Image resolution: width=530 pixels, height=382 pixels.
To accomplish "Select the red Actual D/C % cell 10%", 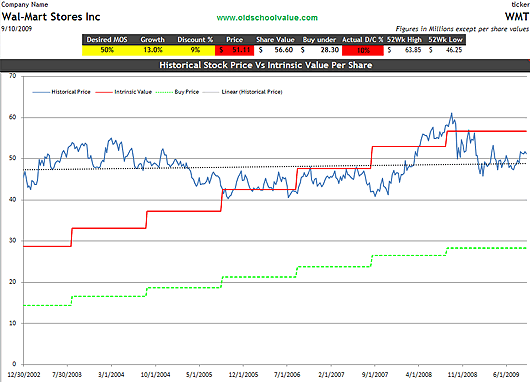I will [363, 50].
